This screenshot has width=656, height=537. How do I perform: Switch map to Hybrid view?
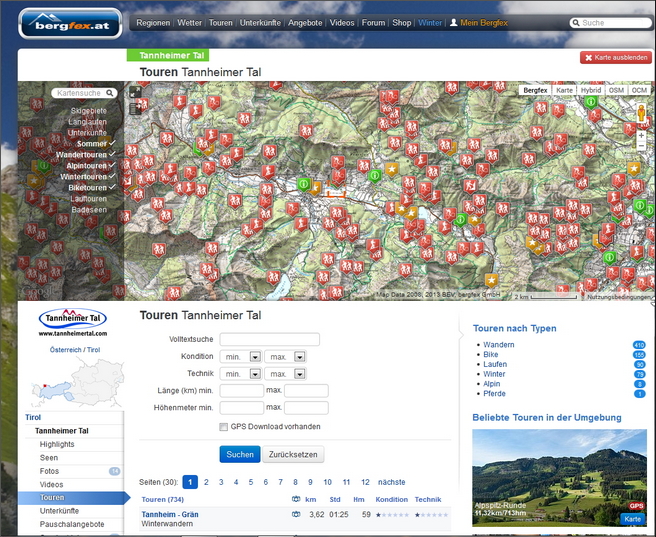tap(591, 90)
